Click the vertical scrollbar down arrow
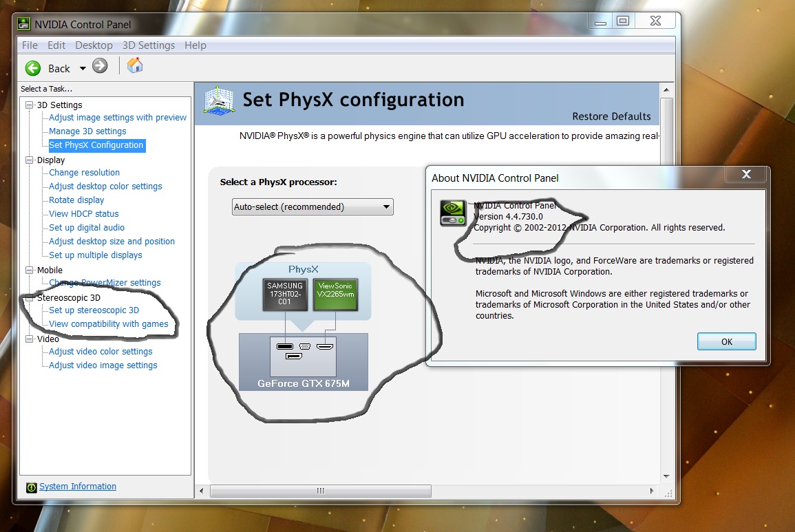 (666, 476)
